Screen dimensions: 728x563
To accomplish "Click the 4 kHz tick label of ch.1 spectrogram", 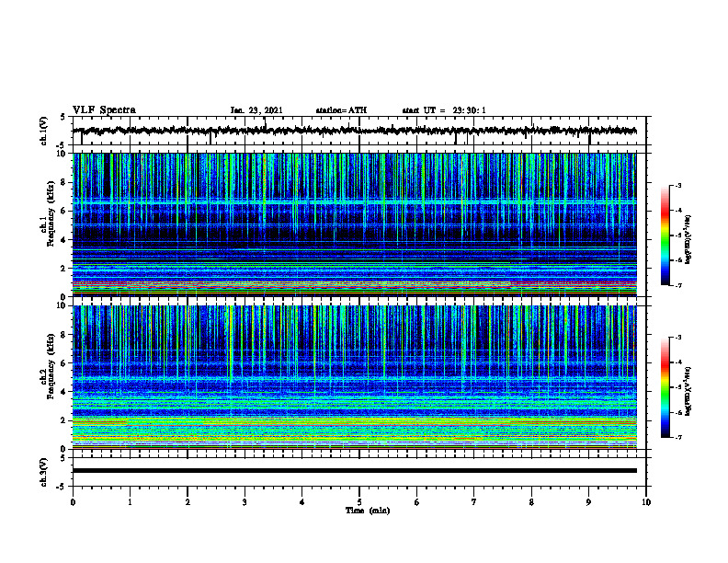I will (x=64, y=240).
